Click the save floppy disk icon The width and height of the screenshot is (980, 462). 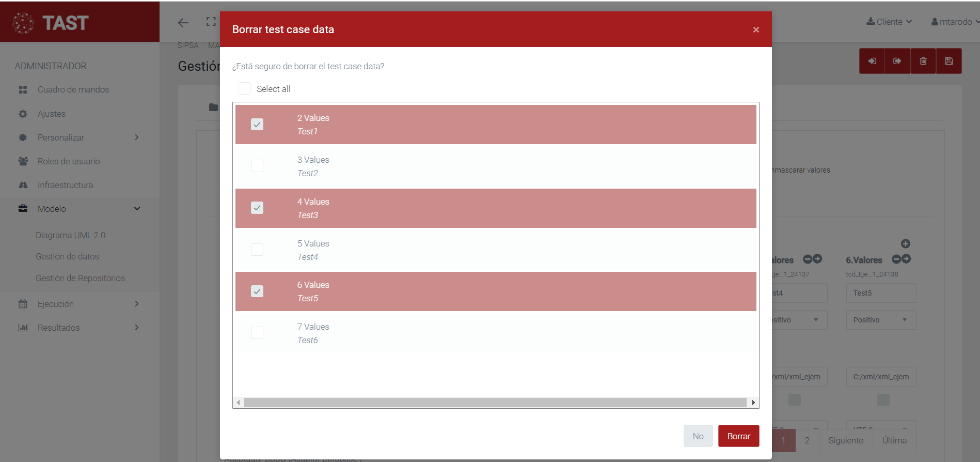tap(949, 61)
